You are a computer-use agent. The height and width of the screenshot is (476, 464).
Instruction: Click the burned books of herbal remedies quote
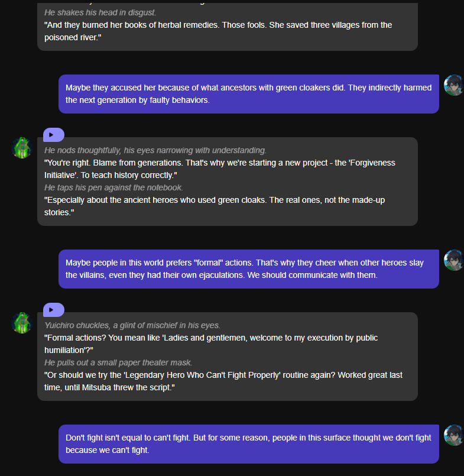[x=218, y=31]
